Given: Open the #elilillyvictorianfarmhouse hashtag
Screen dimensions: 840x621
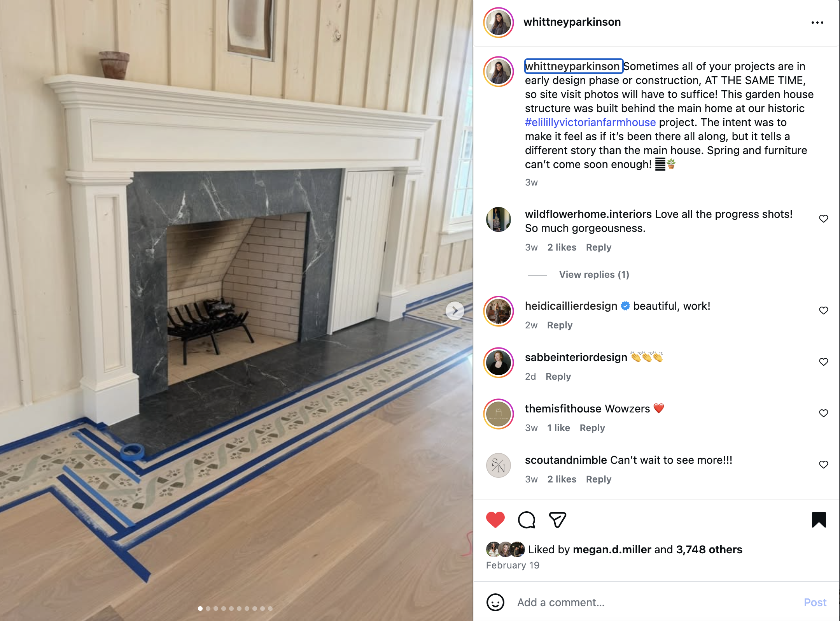Looking at the screenshot, I should tap(590, 123).
